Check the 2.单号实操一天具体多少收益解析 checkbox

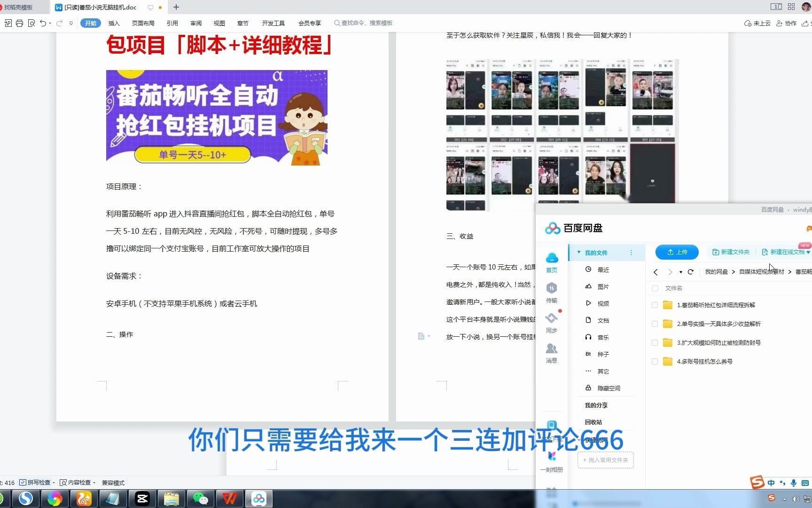coord(655,324)
